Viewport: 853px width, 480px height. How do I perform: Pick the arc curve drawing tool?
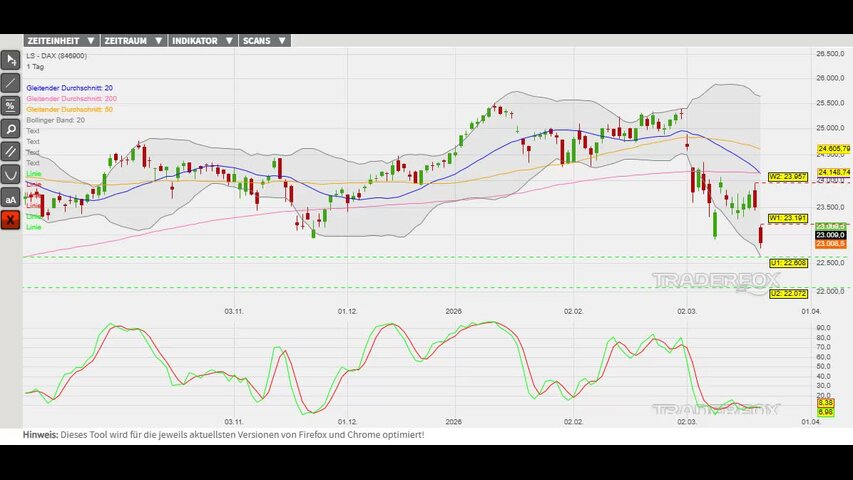tap(11, 175)
